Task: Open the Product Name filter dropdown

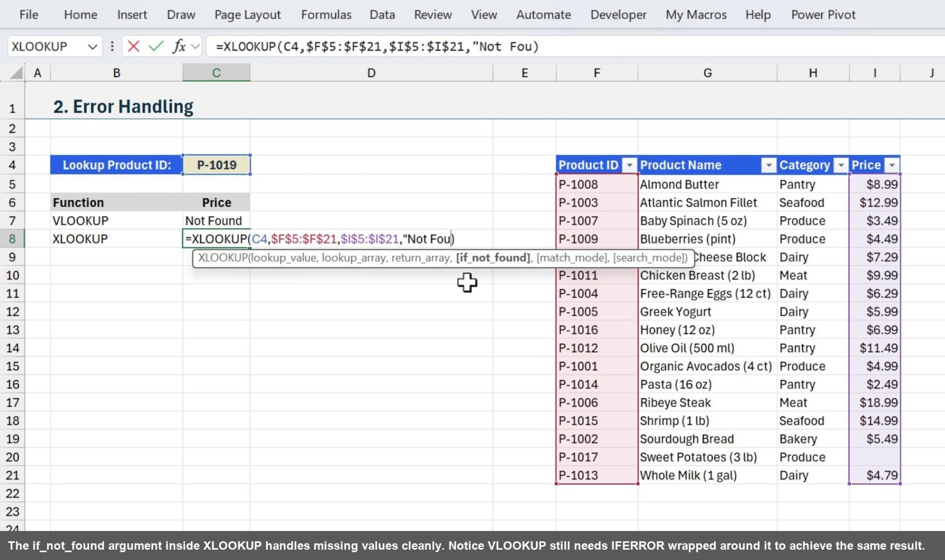Action: [769, 164]
